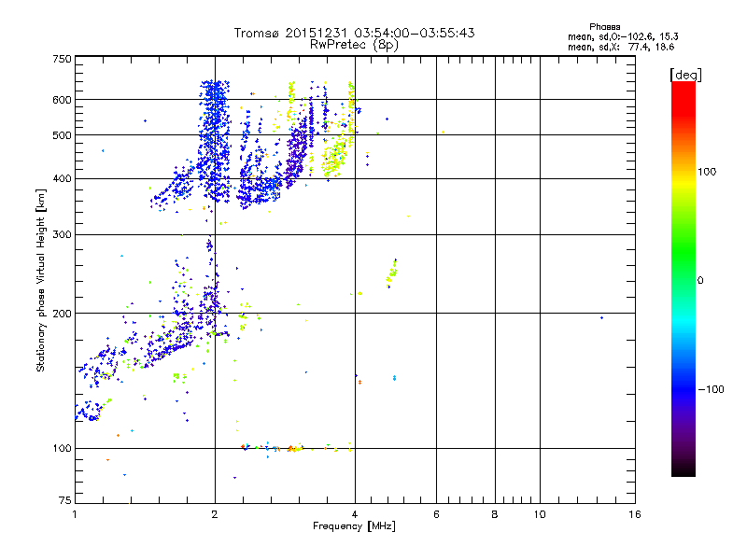The height and width of the screenshot is (560, 747).
Task: Click the y-axis tick label '200'
Action: [x=62, y=314]
